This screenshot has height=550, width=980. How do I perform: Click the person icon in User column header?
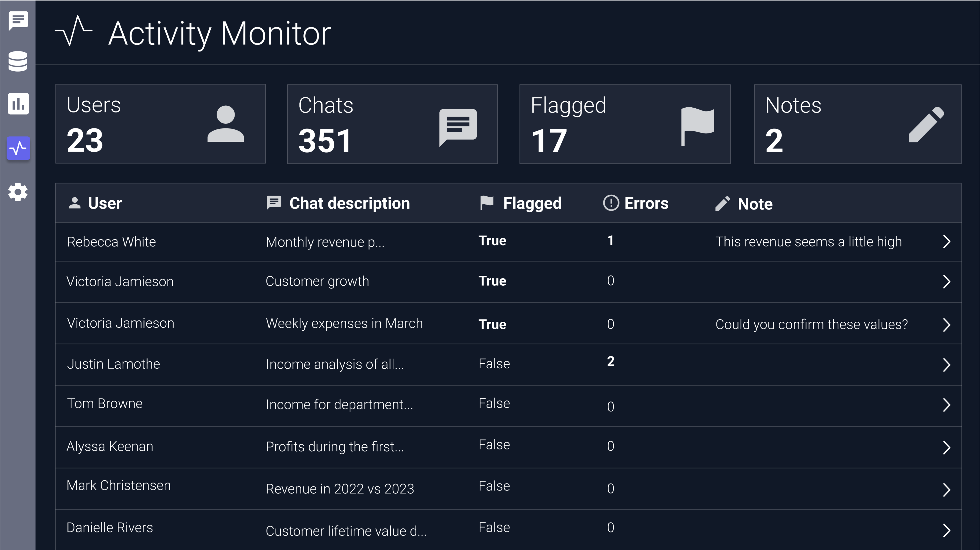click(74, 203)
